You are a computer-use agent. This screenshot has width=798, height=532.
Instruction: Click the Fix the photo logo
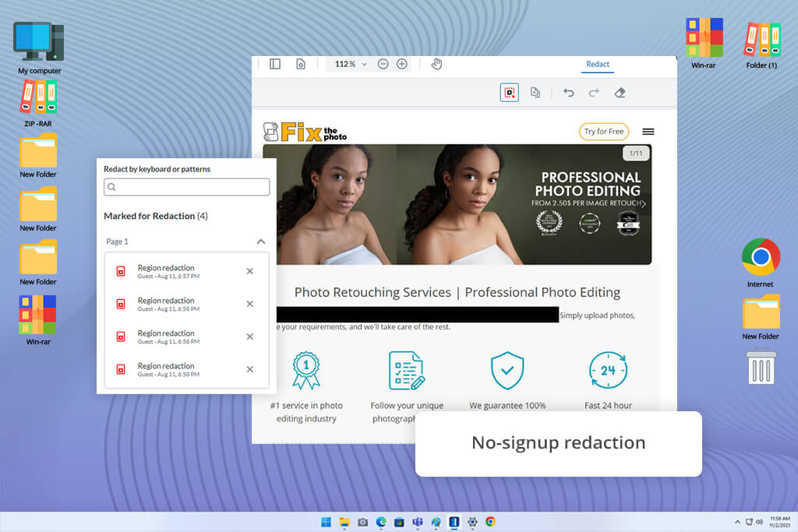(x=305, y=132)
